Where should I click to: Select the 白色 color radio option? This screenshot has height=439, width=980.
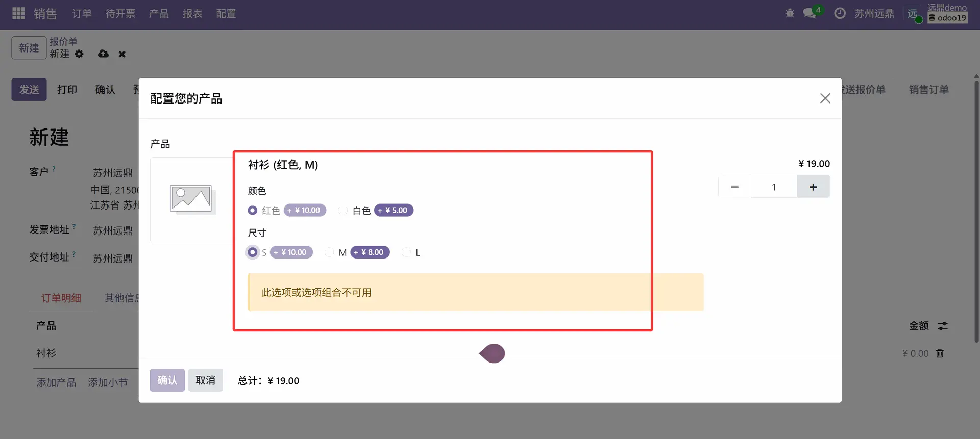pos(343,211)
